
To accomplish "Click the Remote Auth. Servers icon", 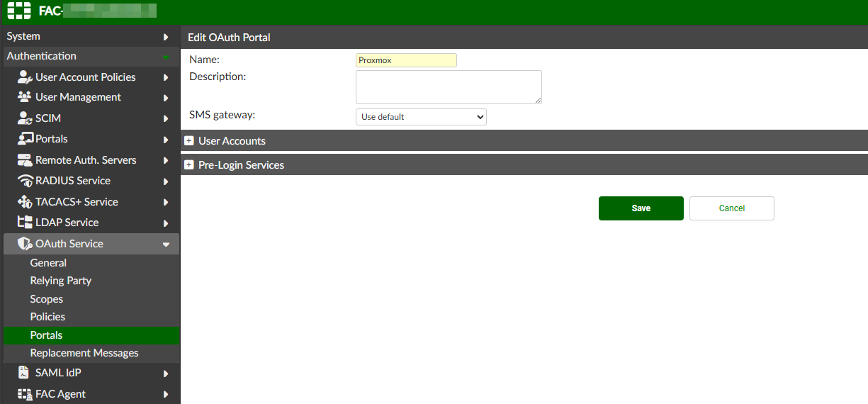I will [x=25, y=160].
